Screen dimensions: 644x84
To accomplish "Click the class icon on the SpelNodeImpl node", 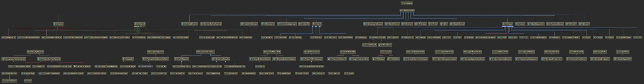I will (x=401, y=10).
